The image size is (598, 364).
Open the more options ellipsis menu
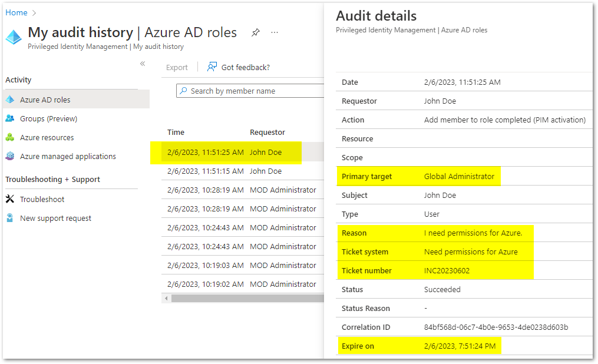[x=275, y=33]
